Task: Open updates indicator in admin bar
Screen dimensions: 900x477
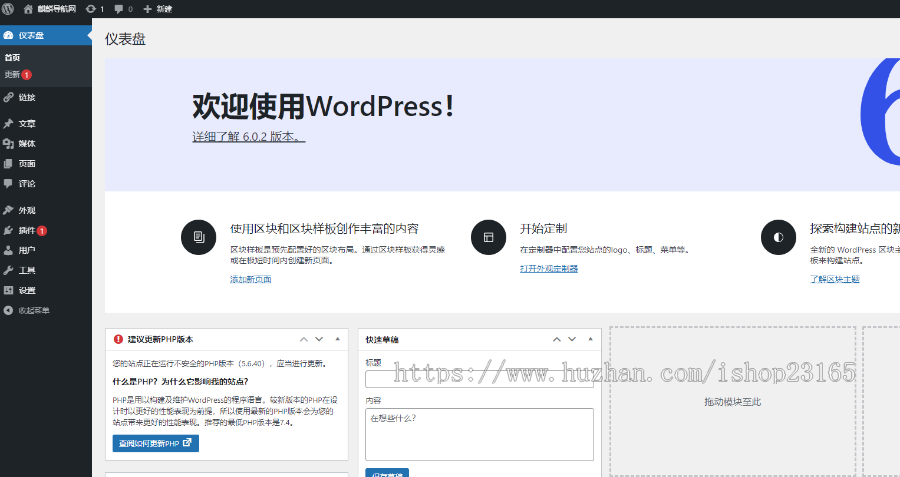Action: (94, 9)
